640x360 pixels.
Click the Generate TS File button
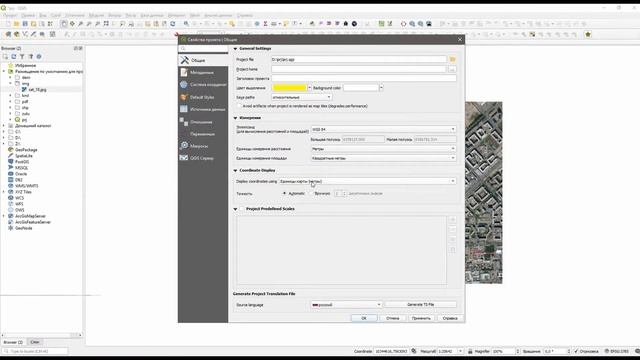point(420,305)
